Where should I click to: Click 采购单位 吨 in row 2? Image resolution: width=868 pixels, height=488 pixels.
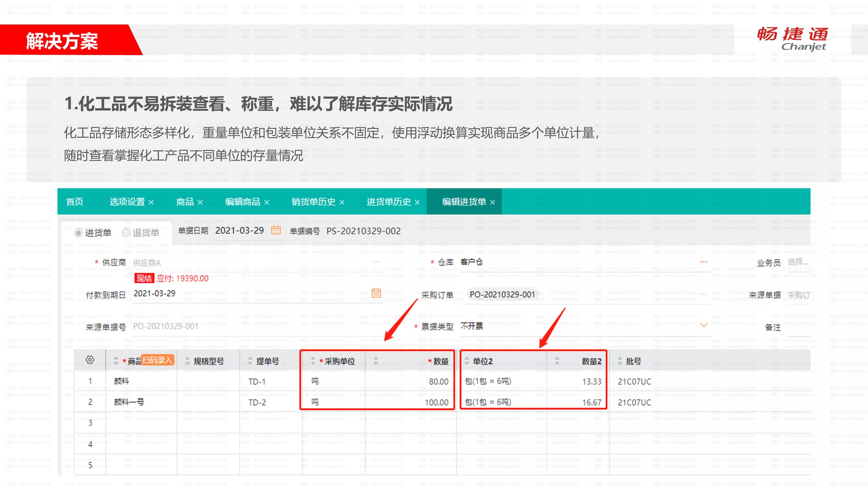point(334,402)
